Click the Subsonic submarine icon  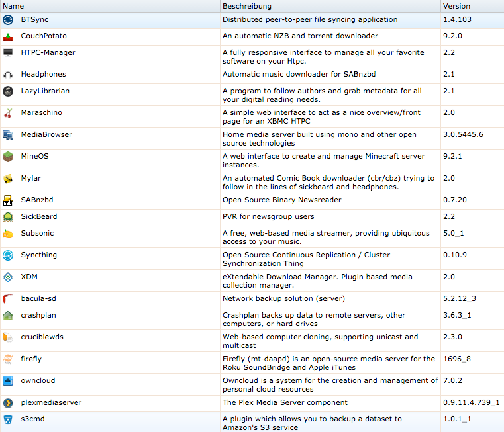[x=8, y=234]
